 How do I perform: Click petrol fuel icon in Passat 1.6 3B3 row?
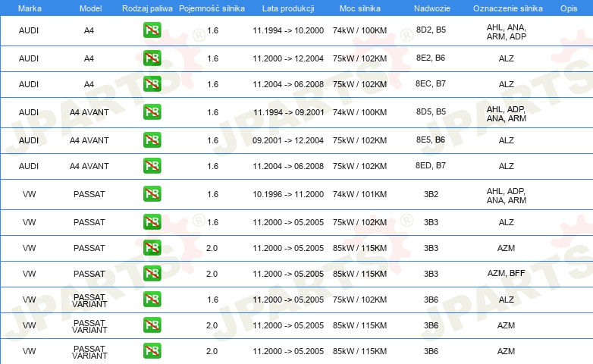[x=152, y=221]
